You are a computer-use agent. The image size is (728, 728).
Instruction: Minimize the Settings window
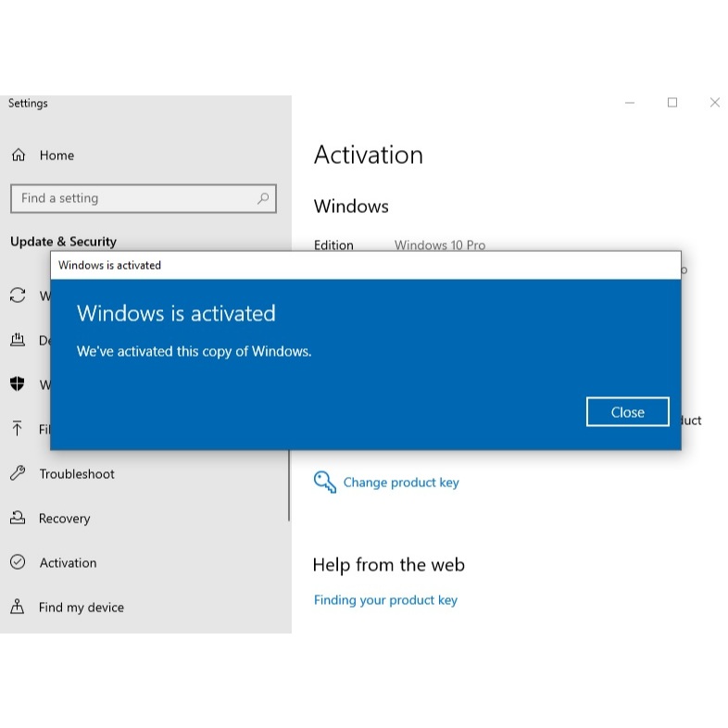coord(630,103)
